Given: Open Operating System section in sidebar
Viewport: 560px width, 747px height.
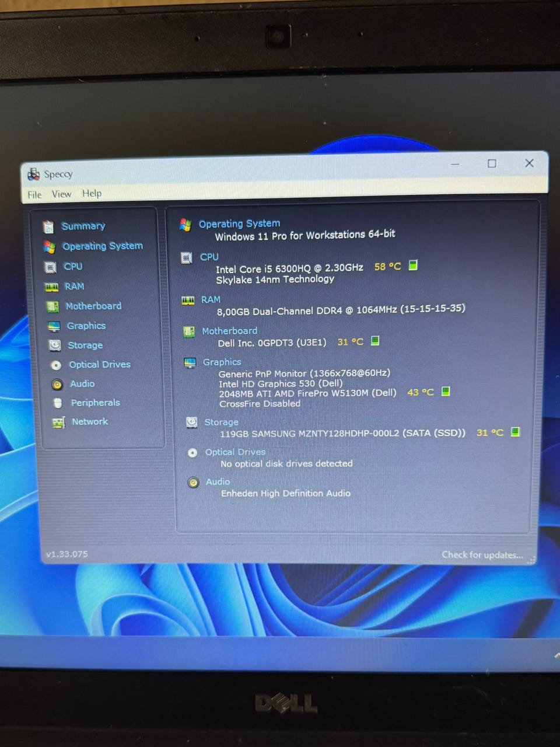Looking at the screenshot, I should point(103,246).
